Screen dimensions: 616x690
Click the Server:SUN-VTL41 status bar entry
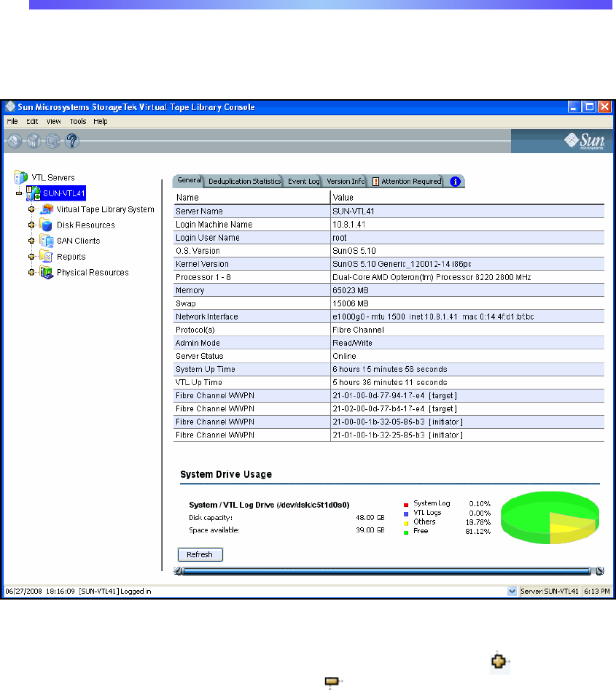(x=550, y=591)
